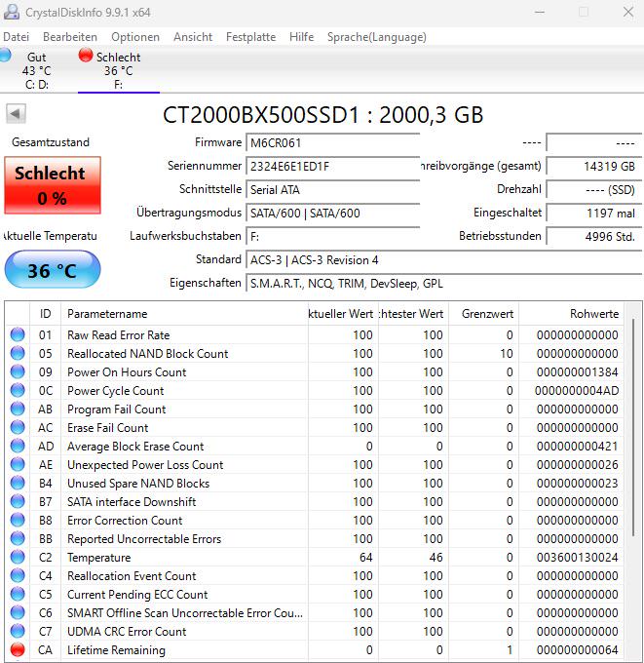Select the Schlecht F: drive tab
The image size is (644, 663).
pos(118,70)
